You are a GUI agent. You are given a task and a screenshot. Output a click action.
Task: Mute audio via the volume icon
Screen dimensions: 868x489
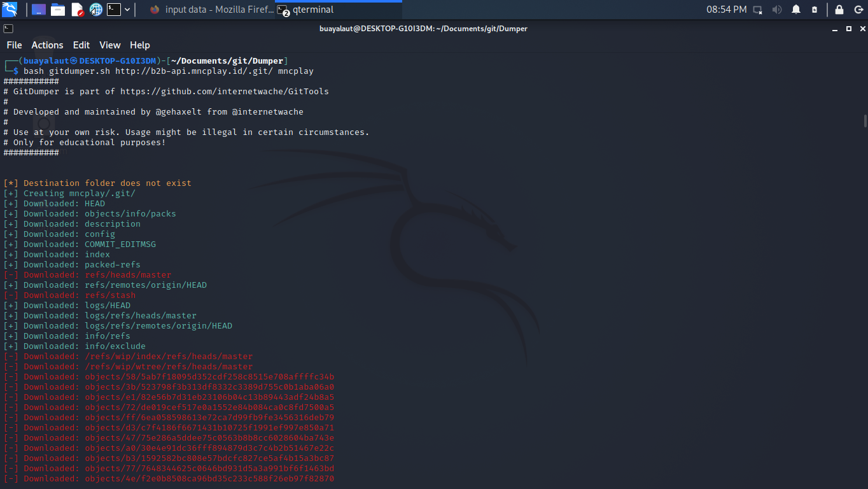[777, 10]
